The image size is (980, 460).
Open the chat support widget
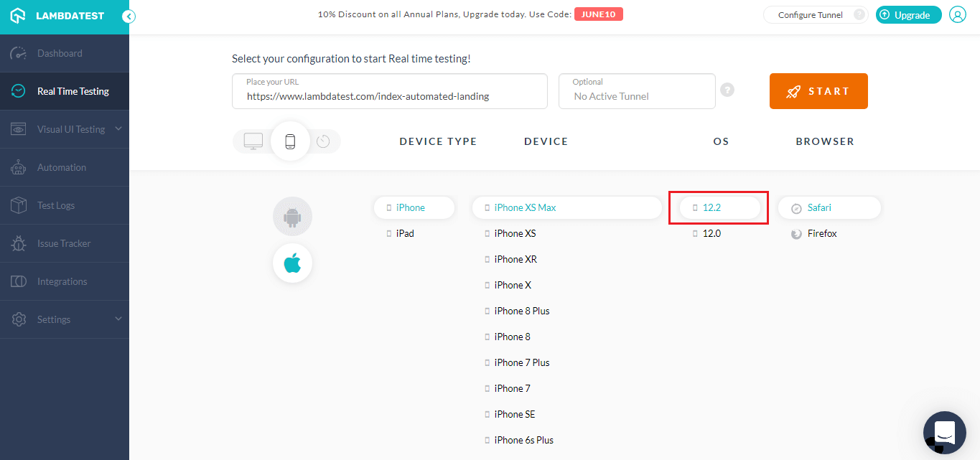click(944, 433)
